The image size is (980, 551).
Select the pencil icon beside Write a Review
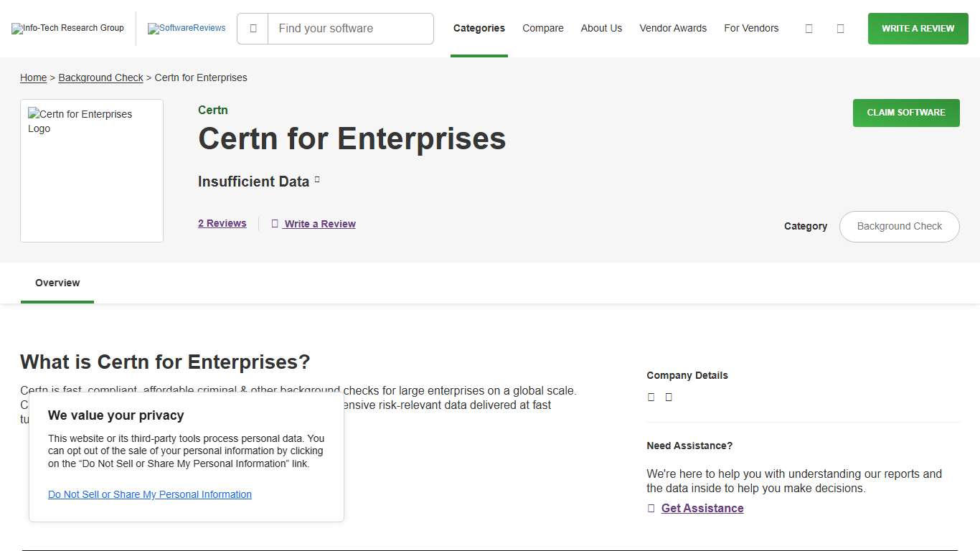[x=275, y=223]
